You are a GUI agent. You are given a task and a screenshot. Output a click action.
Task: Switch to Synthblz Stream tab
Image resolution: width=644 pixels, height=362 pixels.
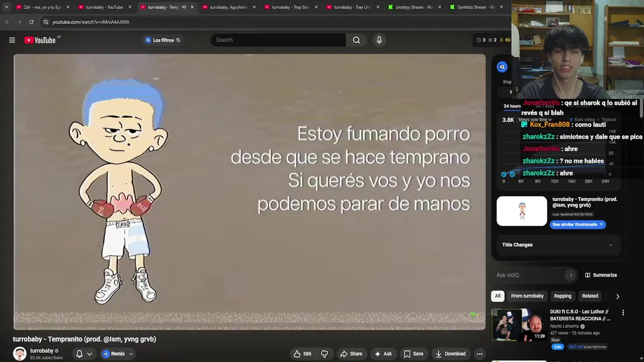(x=476, y=7)
